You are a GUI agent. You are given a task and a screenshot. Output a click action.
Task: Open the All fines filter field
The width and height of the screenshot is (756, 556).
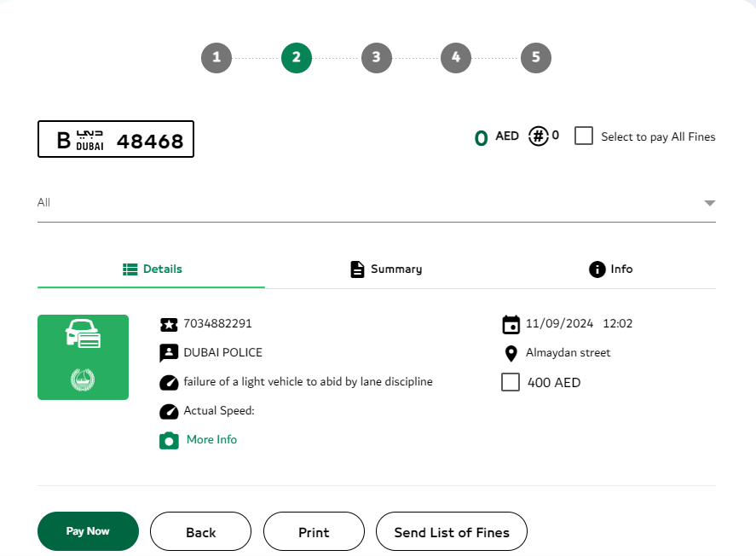(x=366, y=203)
